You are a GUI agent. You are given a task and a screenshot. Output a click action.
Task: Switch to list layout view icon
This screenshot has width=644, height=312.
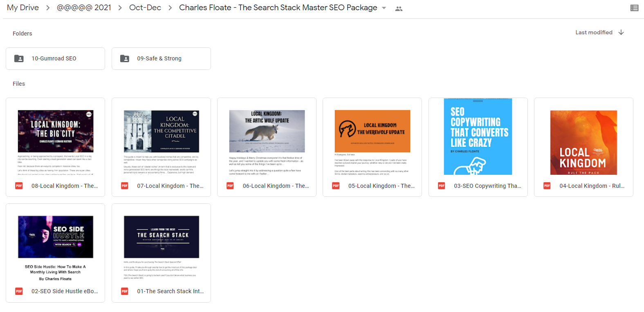[634, 8]
